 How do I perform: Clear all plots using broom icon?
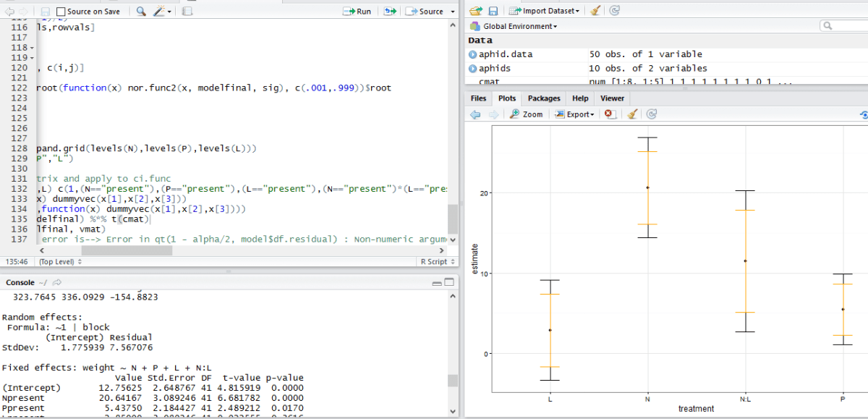(x=631, y=114)
